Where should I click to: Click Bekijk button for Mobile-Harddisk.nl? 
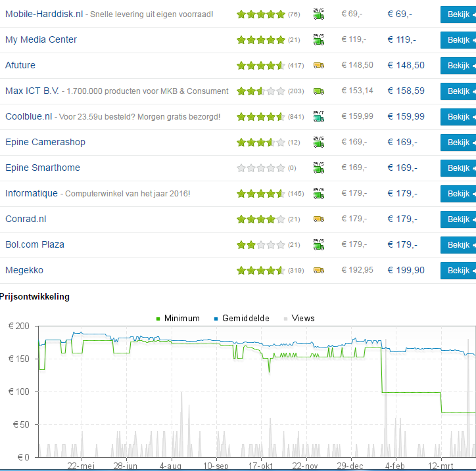pos(458,14)
